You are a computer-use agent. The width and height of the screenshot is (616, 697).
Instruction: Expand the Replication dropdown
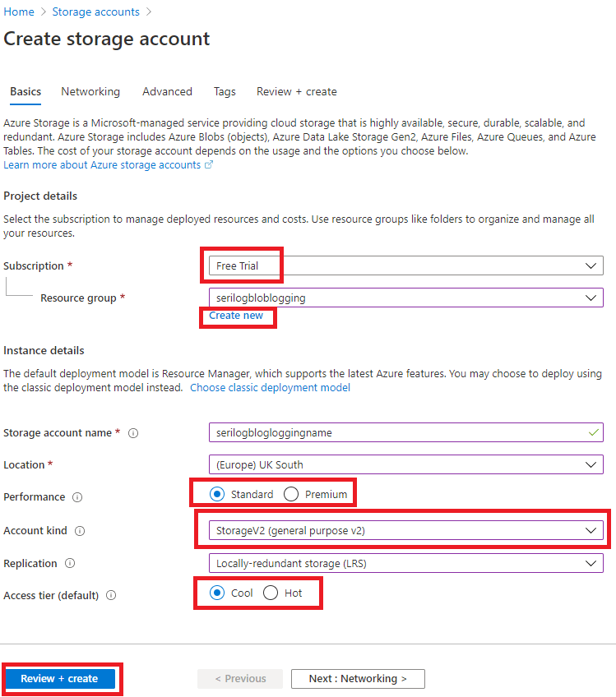(406, 563)
